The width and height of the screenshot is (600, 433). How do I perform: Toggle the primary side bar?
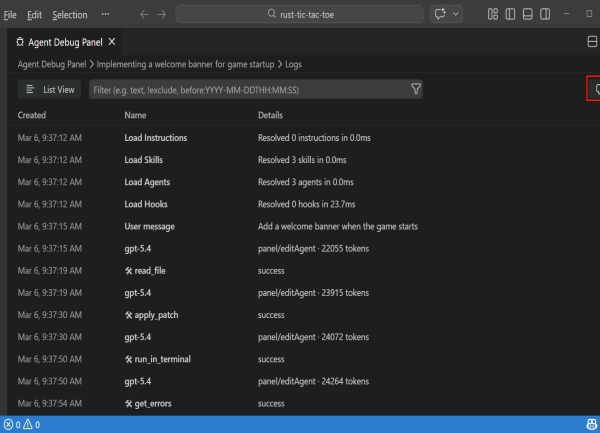(x=510, y=15)
